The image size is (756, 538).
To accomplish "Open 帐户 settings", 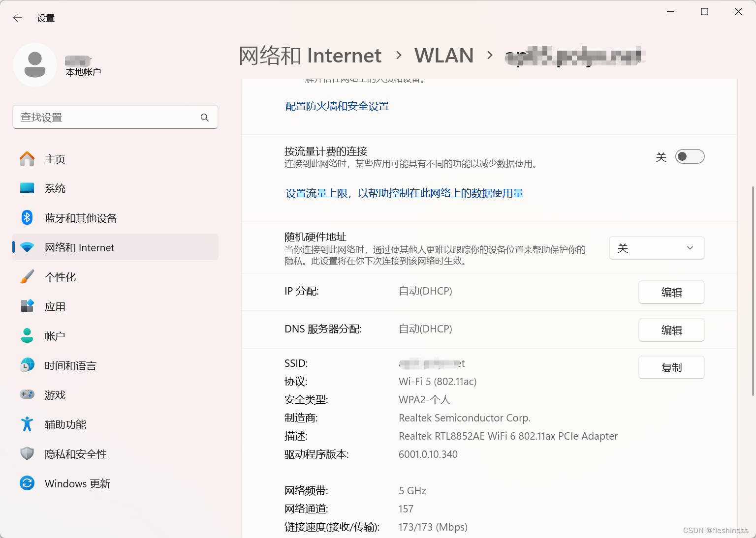I will 55,335.
